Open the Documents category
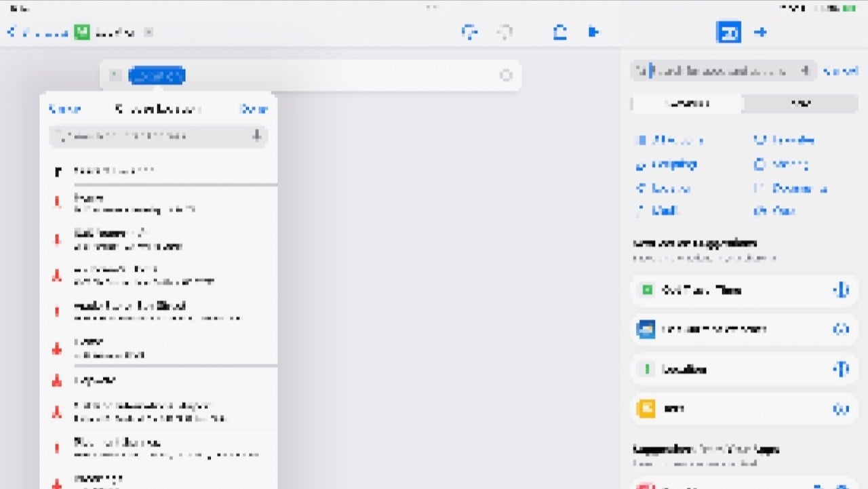The width and height of the screenshot is (868, 489). pos(791,189)
